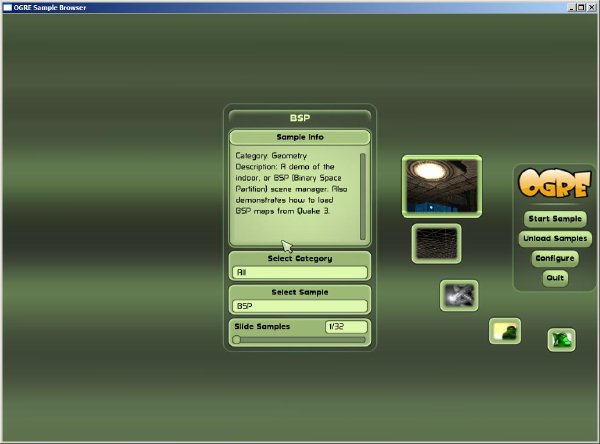Select the grayscale smoke sample thumbnail
600x444 pixels.
[459, 295]
